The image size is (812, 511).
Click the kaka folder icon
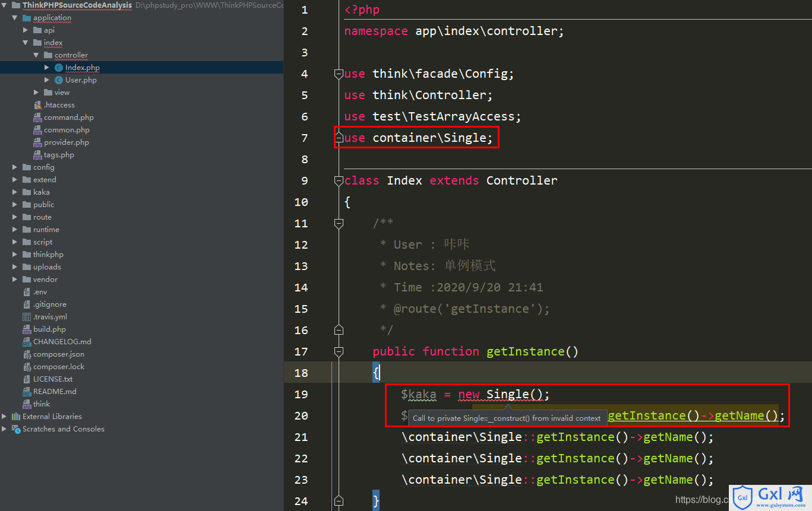tap(27, 192)
